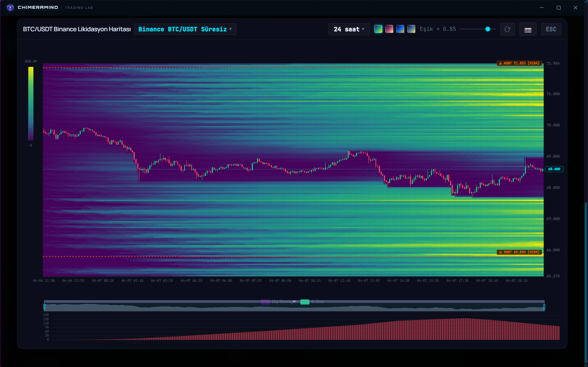This screenshot has height=367, width=588.
Task: Click the 04-07 11:40 time axis label
Action: 339,281
